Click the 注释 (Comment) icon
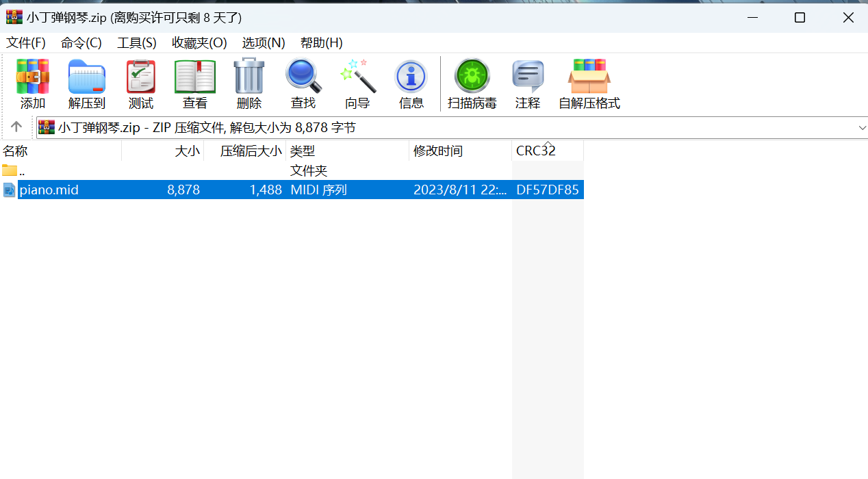 [x=528, y=77]
